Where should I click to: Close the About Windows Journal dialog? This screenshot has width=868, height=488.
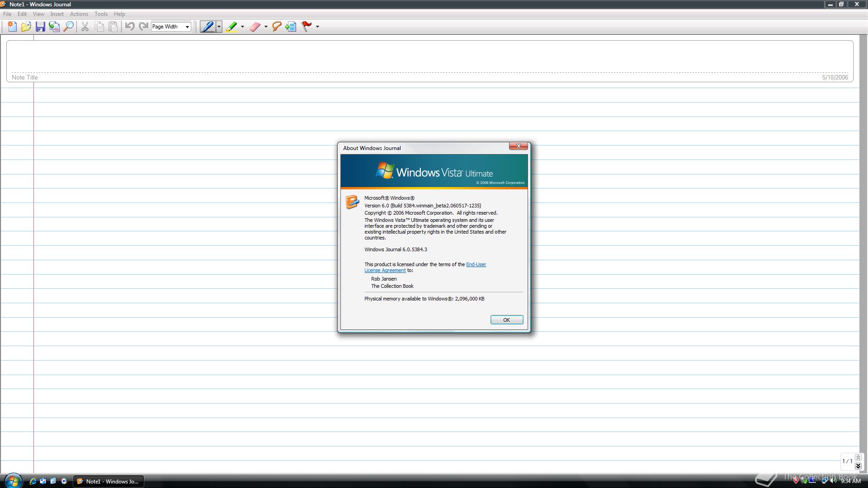(519, 146)
